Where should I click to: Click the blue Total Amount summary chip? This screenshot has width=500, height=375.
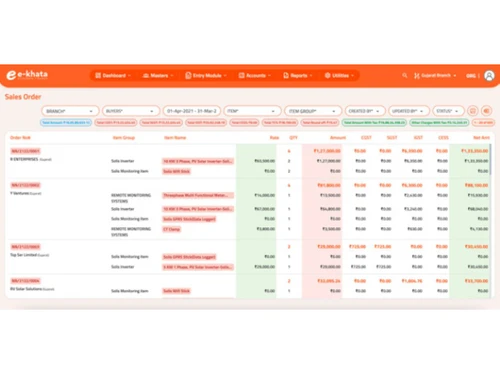click(x=66, y=123)
